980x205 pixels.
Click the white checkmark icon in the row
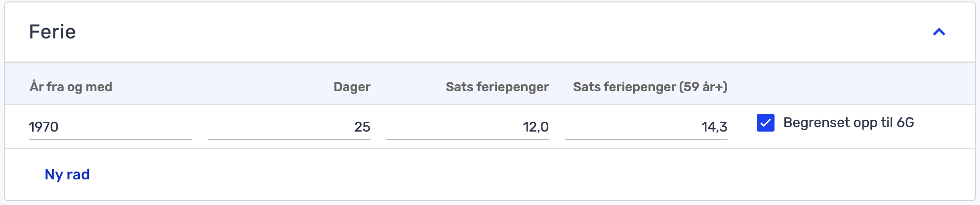(765, 123)
